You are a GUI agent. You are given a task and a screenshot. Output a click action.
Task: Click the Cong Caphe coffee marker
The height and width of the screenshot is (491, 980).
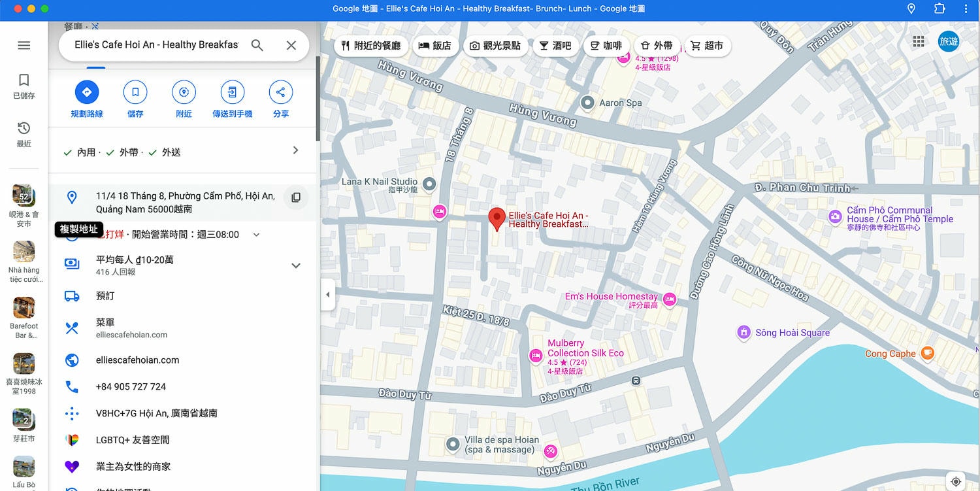(x=927, y=353)
